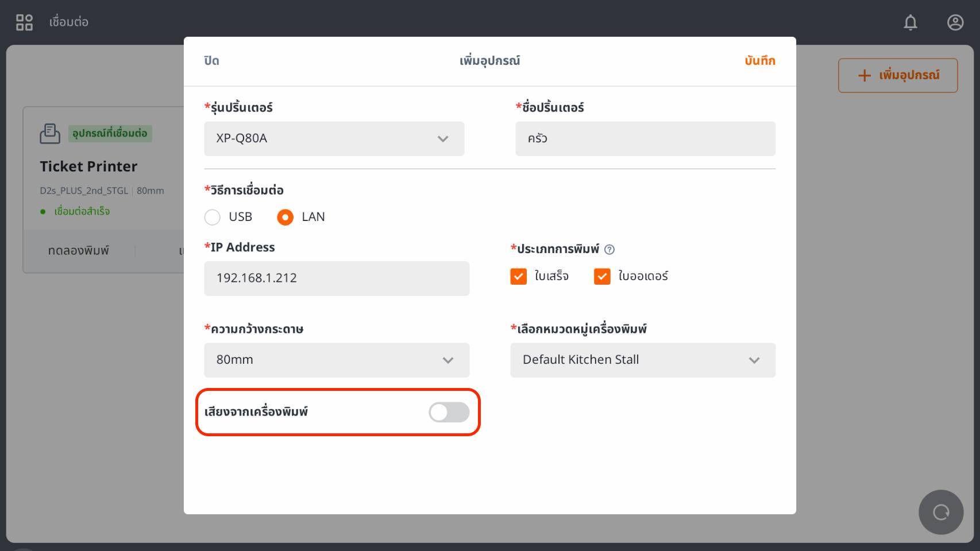Select the LAN connection radio button
The width and height of the screenshot is (980, 551).
(285, 217)
